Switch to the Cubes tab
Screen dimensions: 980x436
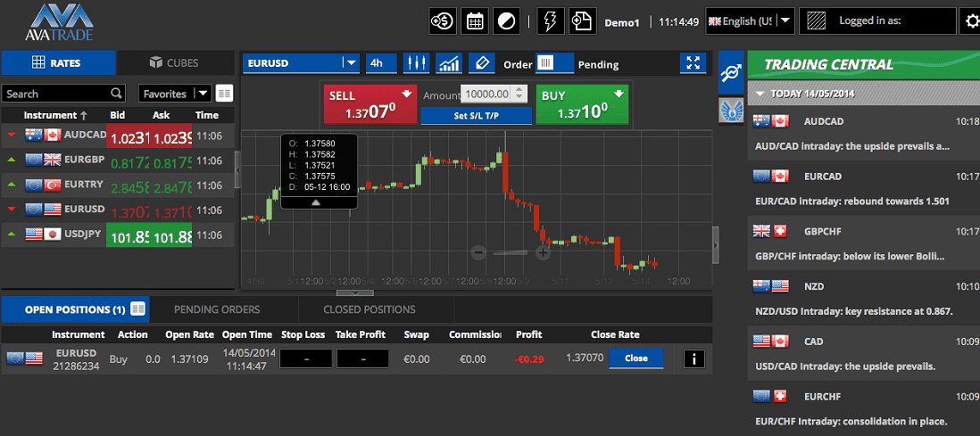click(174, 62)
